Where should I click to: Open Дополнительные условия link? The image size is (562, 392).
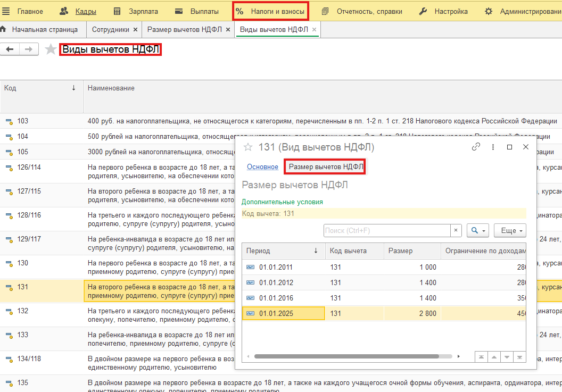[x=282, y=202]
